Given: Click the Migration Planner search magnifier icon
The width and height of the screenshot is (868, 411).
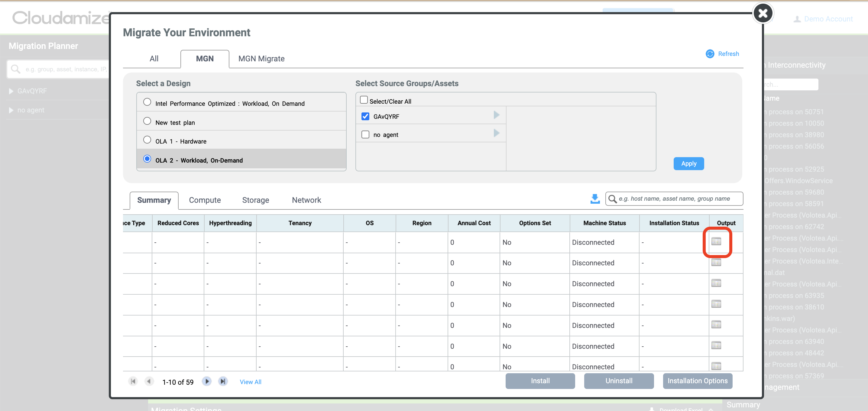Looking at the screenshot, I should pyautogui.click(x=15, y=69).
